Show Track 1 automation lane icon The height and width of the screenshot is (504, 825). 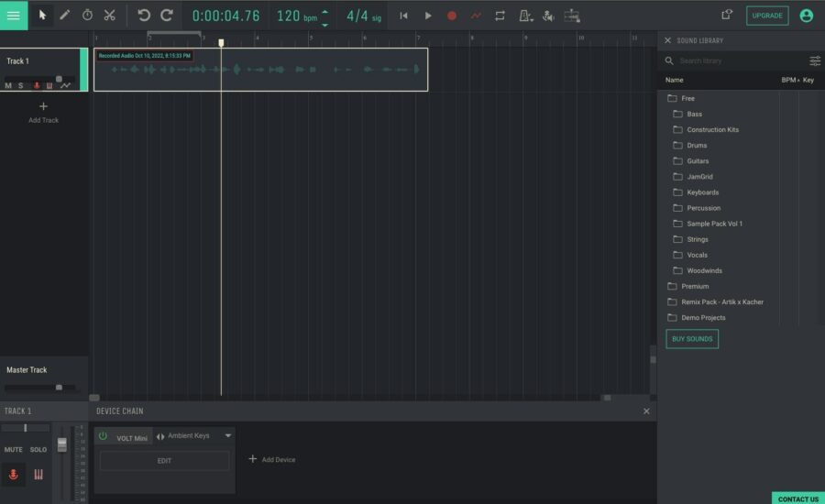tap(65, 85)
